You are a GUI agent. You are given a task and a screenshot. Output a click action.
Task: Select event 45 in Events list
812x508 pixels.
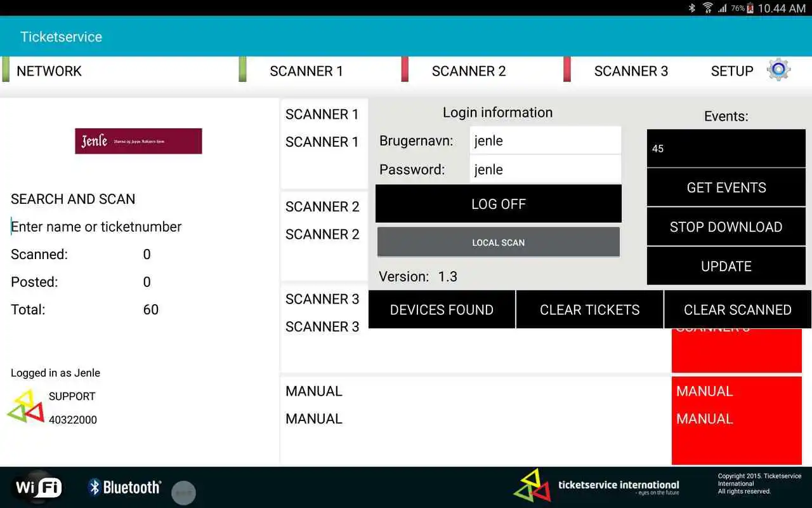(x=726, y=148)
